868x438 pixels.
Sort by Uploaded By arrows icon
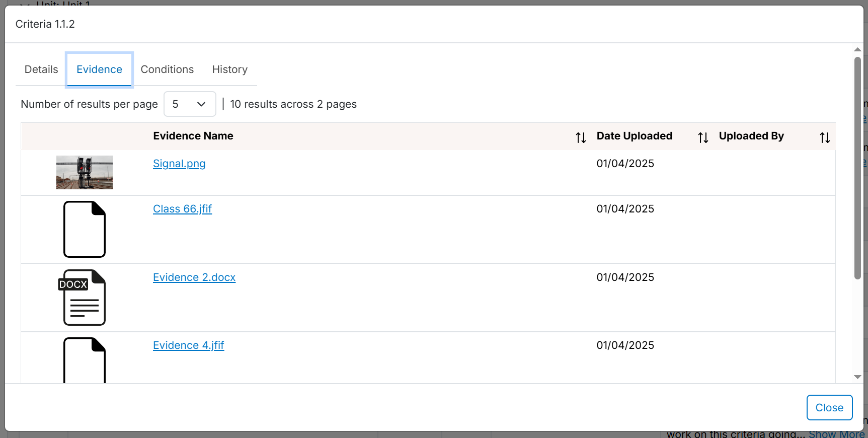pyautogui.click(x=825, y=137)
